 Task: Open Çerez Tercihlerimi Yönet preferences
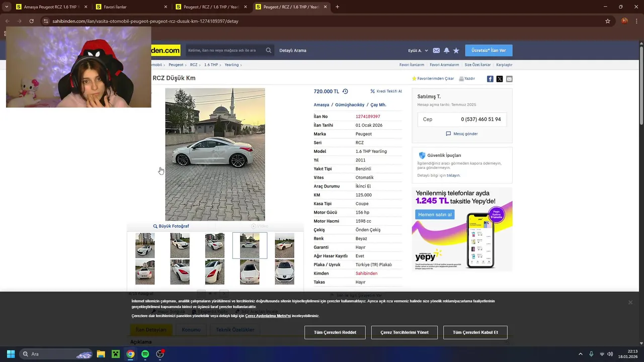coord(405,332)
